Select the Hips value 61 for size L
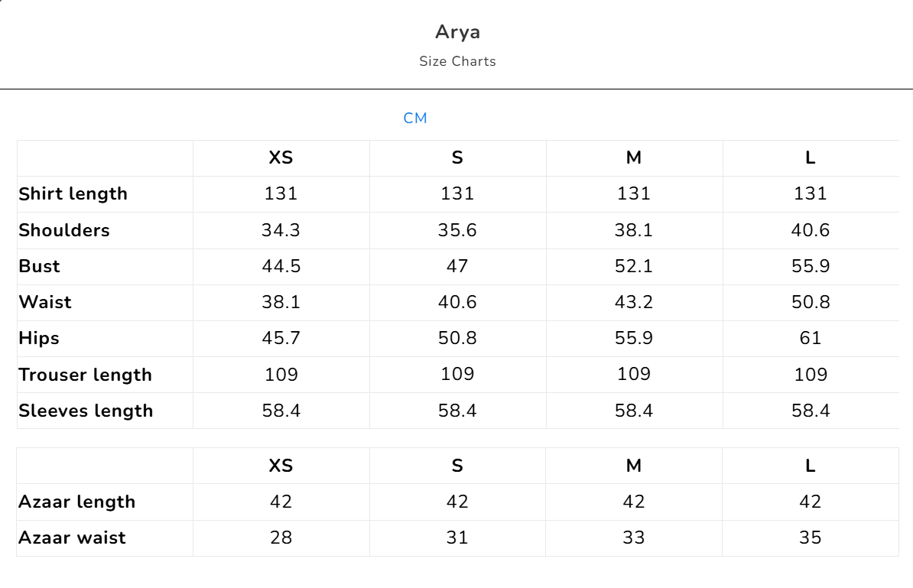913x588 pixels. (811, 338)
